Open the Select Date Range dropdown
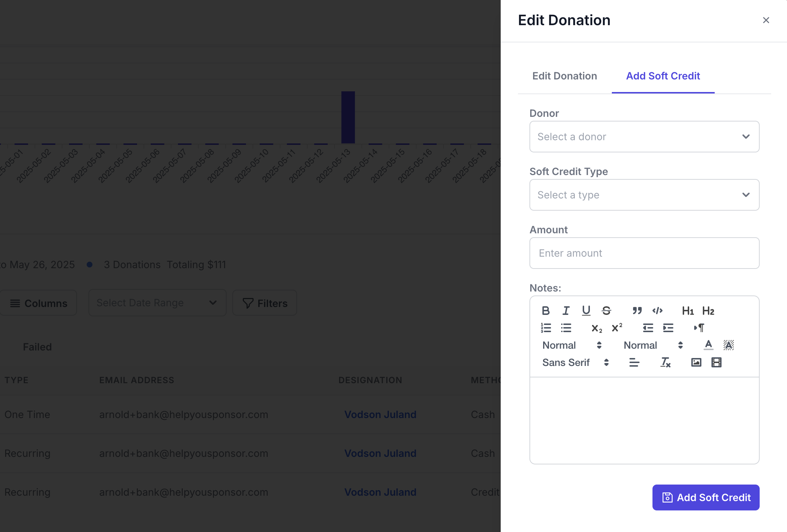Screen dimensions: 787x532 [x=157, y=303]
